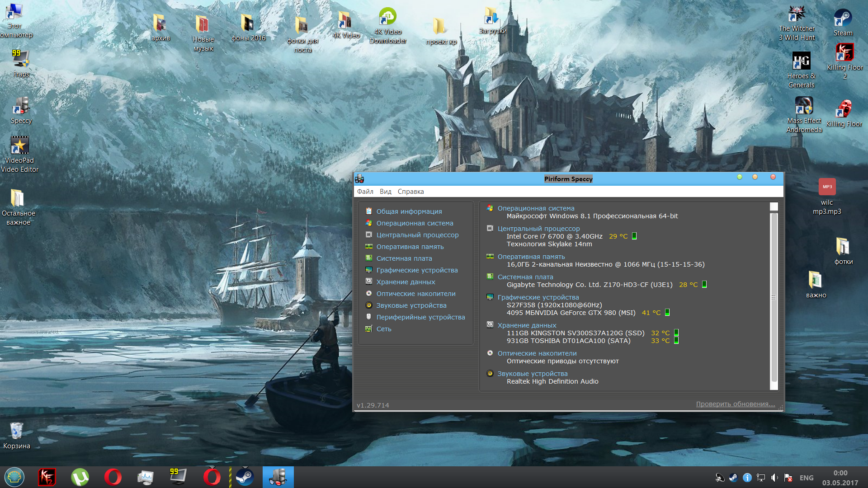Viewport: 868px width, 488px height.
Task: Open the Центральный процессор summary heading link
Action: [x=538, y=229]
